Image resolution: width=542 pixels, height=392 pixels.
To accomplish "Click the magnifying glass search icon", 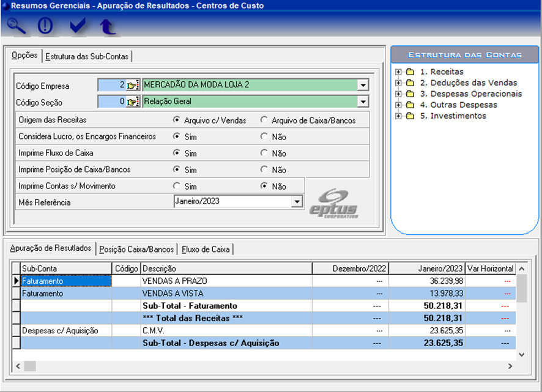I will 17,26.
